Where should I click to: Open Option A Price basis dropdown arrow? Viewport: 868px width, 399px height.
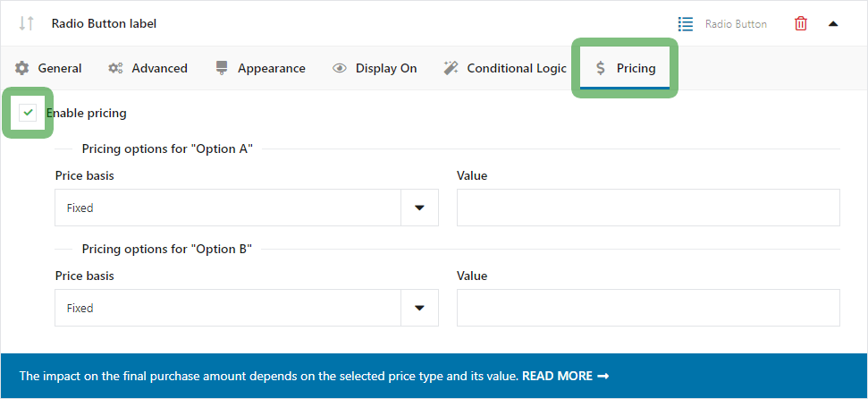click(419, 208)
